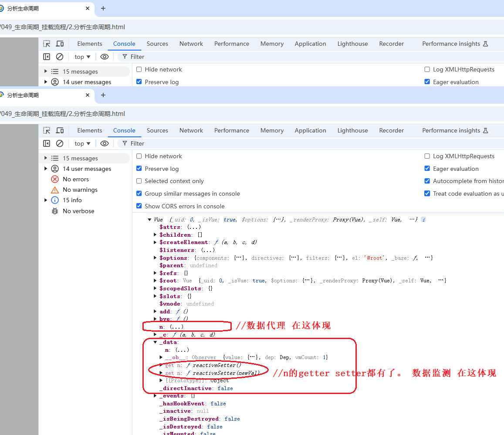Image resolution: width=504 pixels, height=435 pixels.
Task: Click the clear console icon in the lower DevTools toolbar
Action: (60, 143)
